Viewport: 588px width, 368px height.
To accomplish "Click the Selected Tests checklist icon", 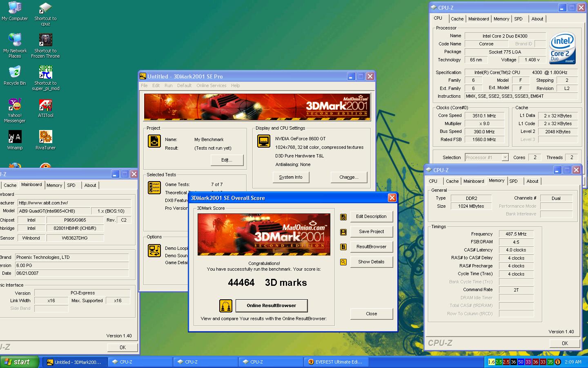I will 154,187.
